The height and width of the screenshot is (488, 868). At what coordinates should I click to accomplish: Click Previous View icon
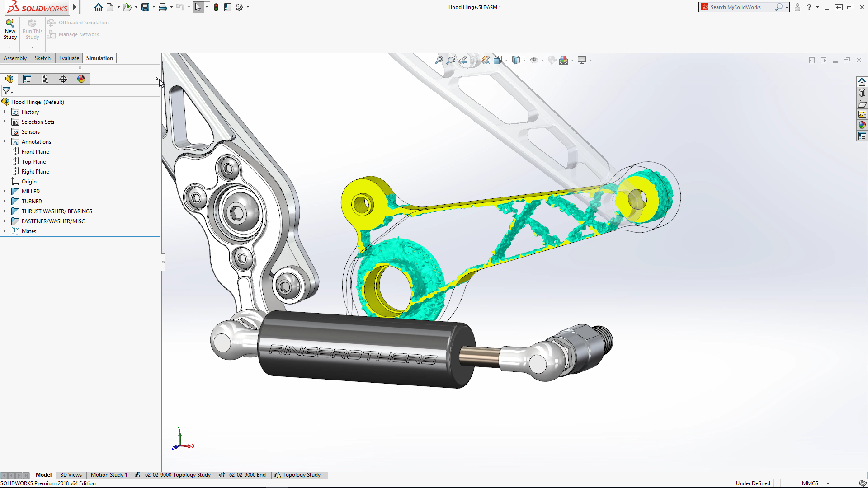462,60
